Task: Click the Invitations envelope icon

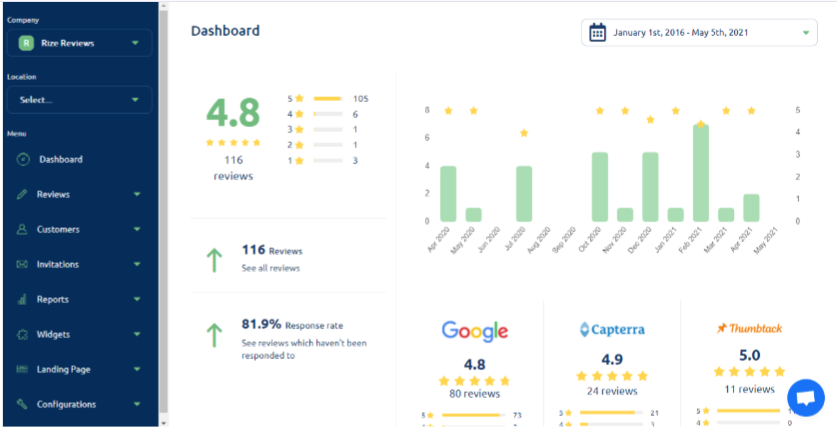Action: [x=22, y=264]
